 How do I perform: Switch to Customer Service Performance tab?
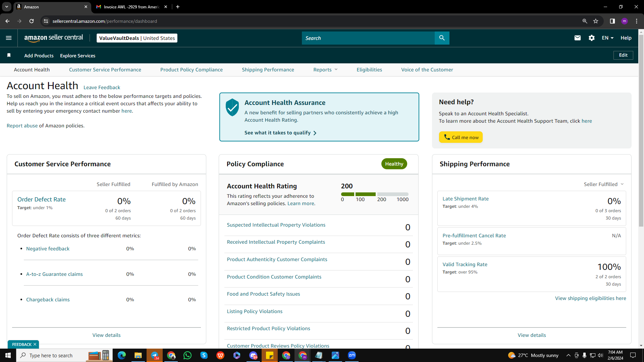click(105, 70)
